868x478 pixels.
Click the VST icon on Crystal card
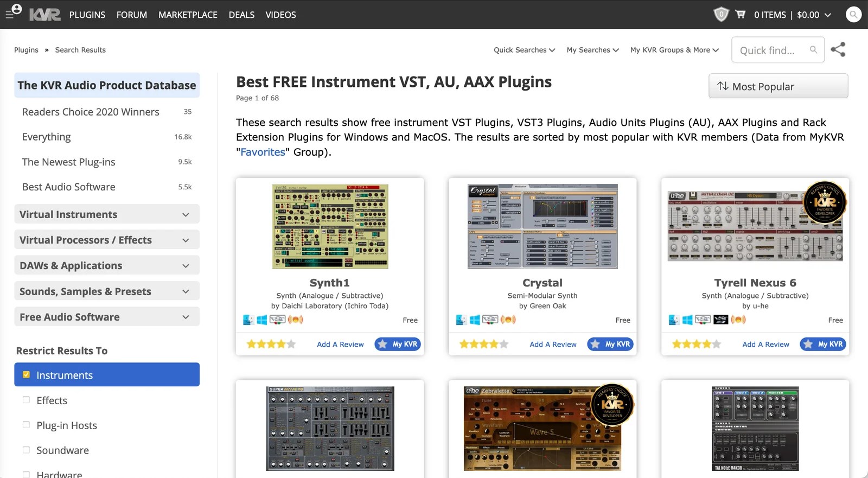tap(490, 320)
